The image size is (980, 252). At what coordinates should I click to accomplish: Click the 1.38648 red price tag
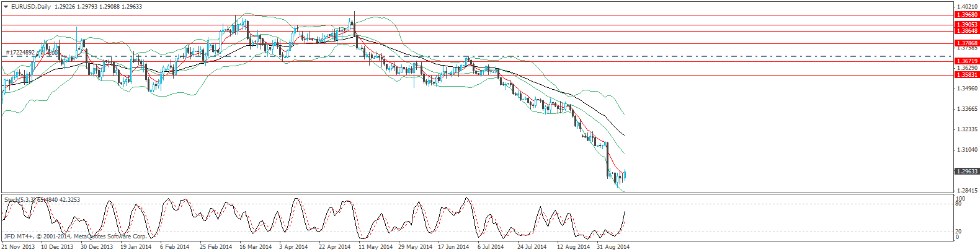coord(966,30)
